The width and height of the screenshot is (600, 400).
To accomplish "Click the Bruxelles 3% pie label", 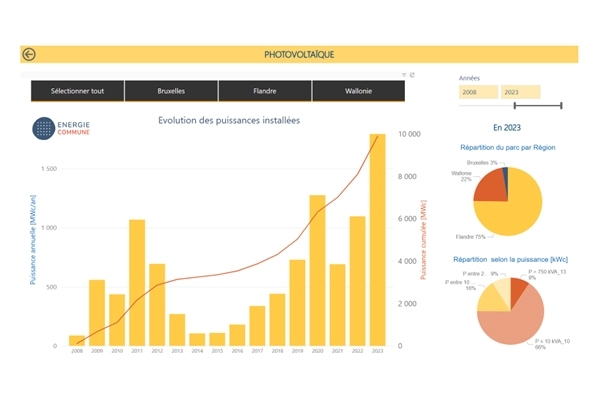I will [x=482, y=163].
